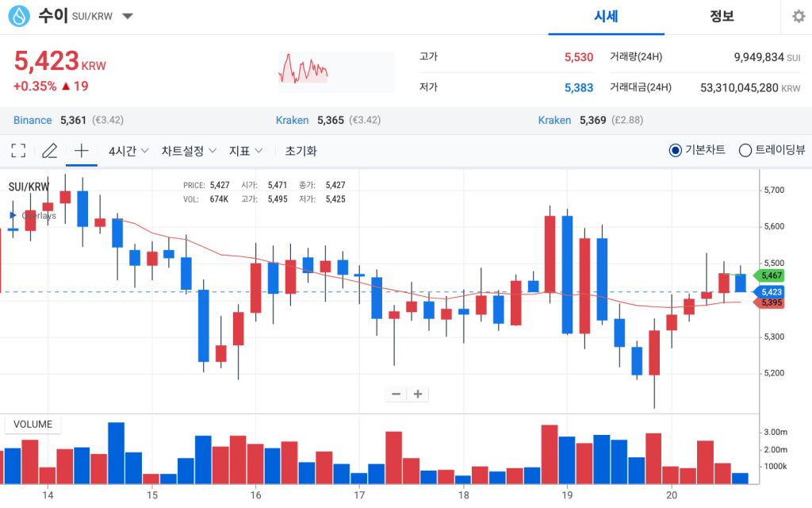The height and width of the screenshot is (508, 812).
Task: Click the VOL: 674K readout
Action: coord(205,199)
